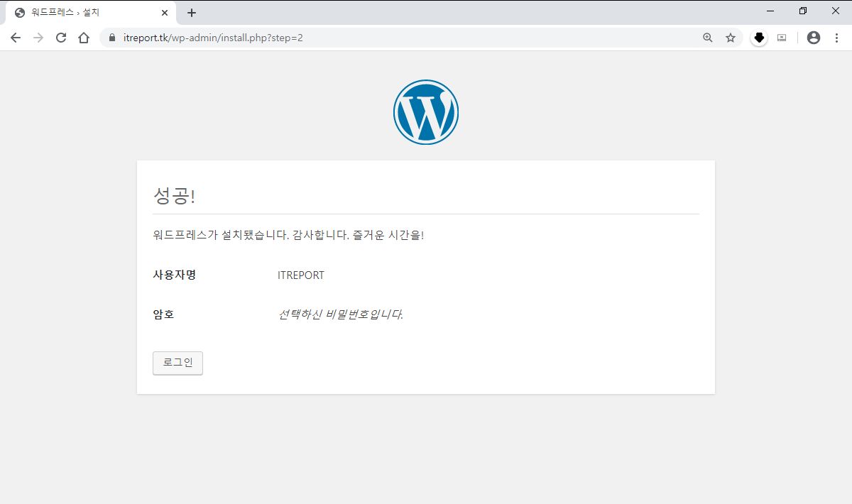Click the 워드프레스가 설치됐습니다 message
Image resolution: width=852 pixels, height=504 pixels.
288,235
